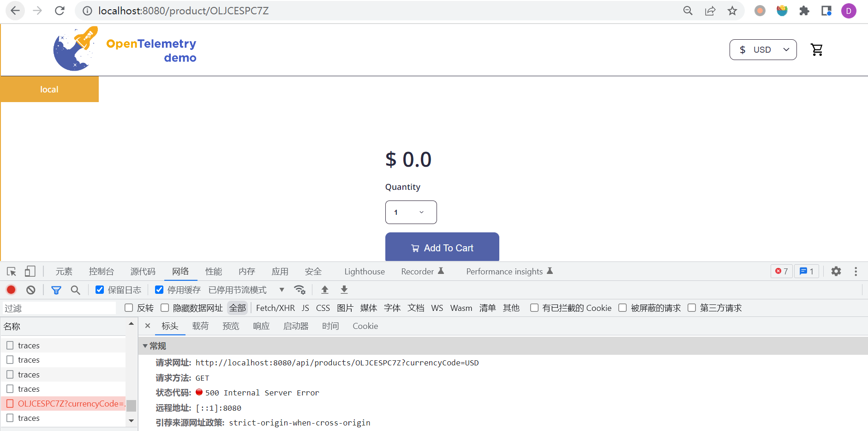
Task: Reload the current page
Action: [60, 11]
